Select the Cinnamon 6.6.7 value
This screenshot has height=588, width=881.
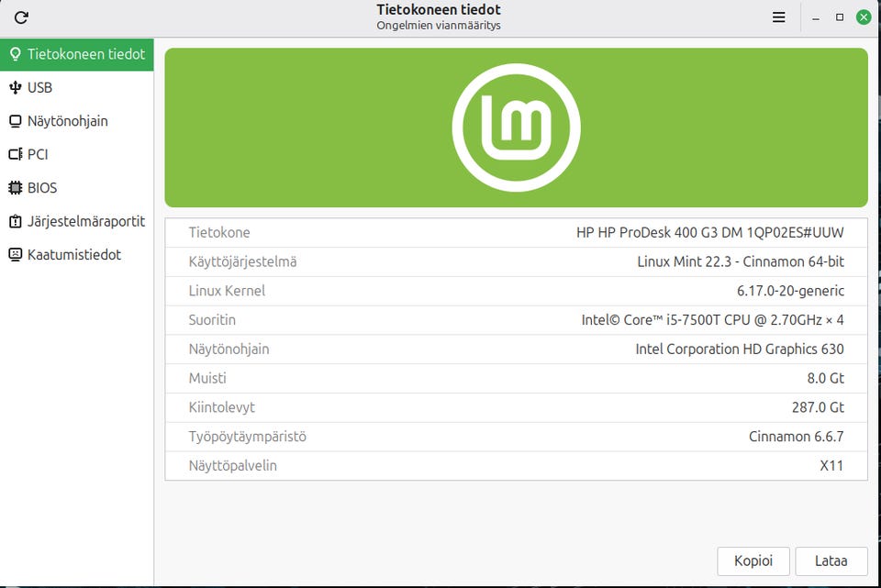click(797, 437)
